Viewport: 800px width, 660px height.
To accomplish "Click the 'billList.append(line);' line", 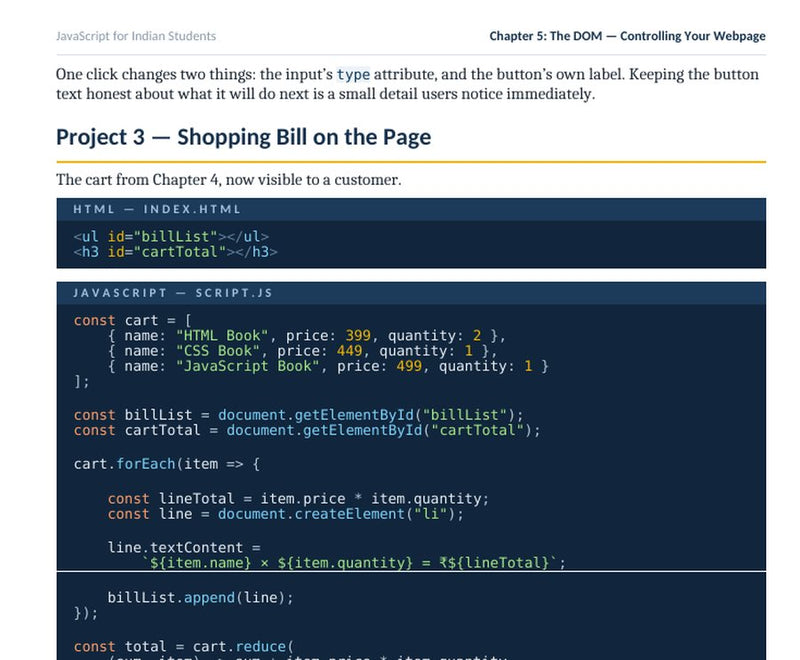I will click(x=201, y=598).
